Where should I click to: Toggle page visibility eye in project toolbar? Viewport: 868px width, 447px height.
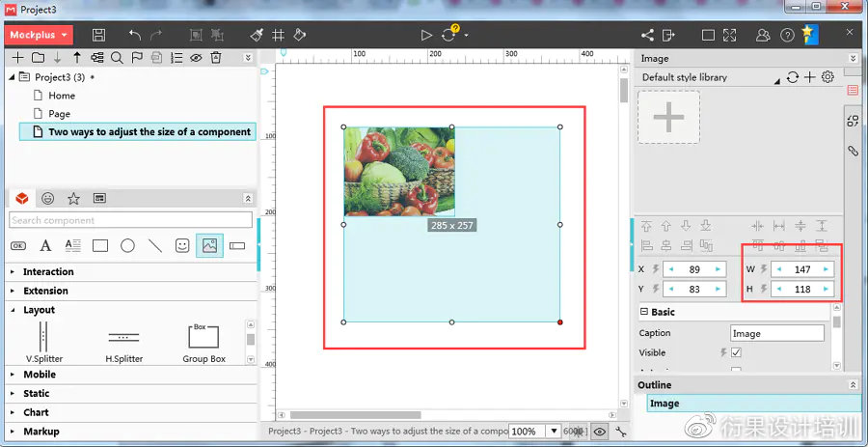point(196,57)
